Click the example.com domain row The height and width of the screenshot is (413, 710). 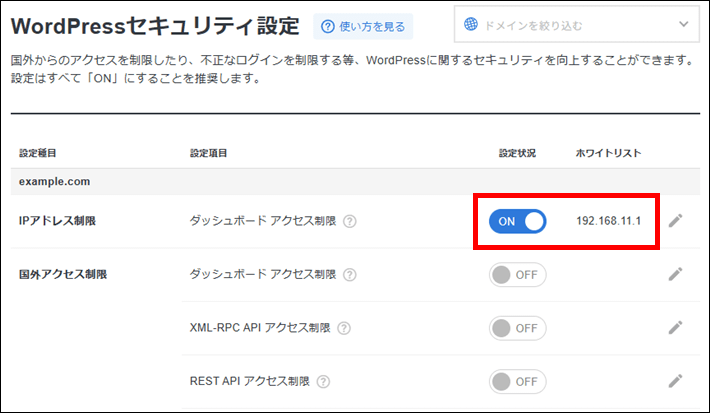click(x=355, y=182)
